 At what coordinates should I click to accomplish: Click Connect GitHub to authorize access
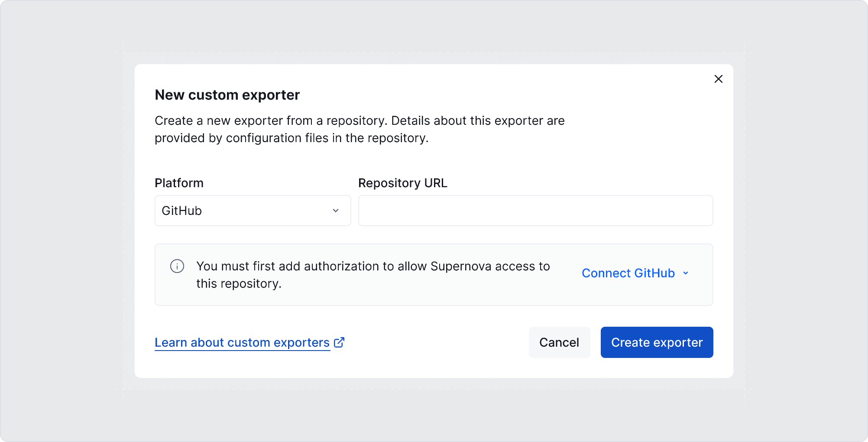point(628,273)
